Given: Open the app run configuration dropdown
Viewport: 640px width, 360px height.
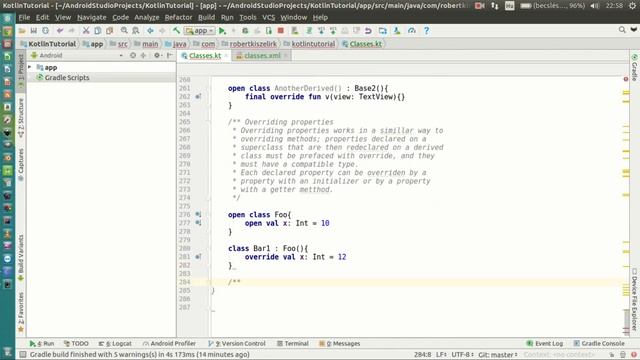Looking at the screenshot, I should point(200,31).
